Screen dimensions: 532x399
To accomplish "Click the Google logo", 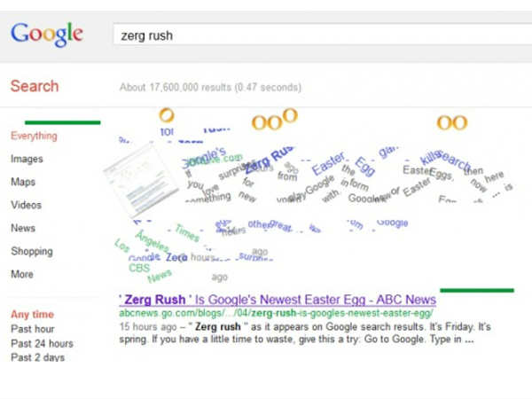I will tap(46, 35).
